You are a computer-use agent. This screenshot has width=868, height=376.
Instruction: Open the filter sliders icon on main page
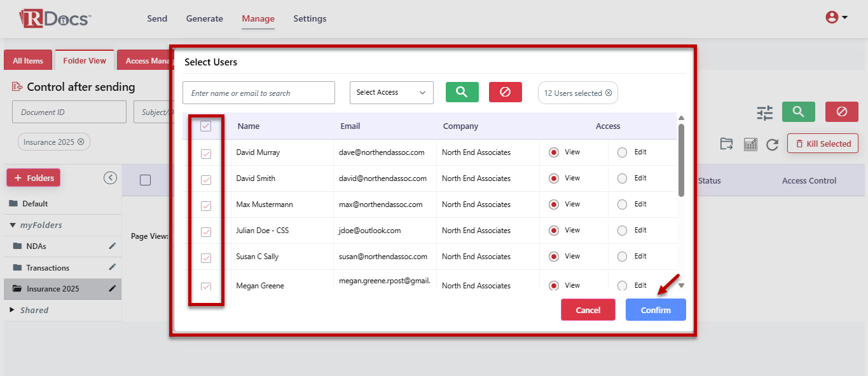764,112
